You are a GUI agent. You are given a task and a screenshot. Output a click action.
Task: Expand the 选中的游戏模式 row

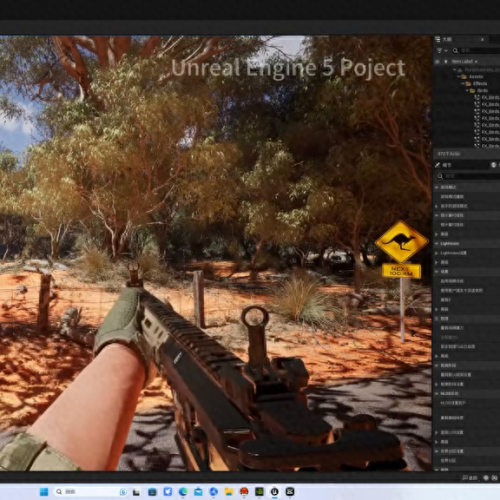click(x=437, y=206)
